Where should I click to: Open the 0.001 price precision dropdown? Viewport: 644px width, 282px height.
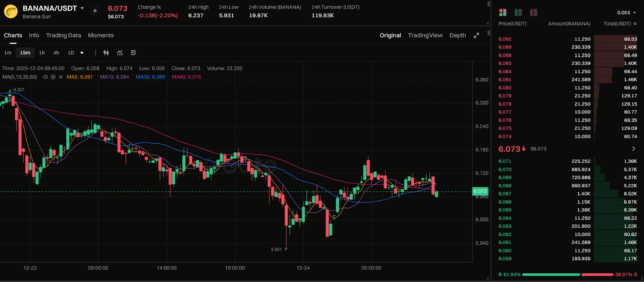click(x=627, y=13)
